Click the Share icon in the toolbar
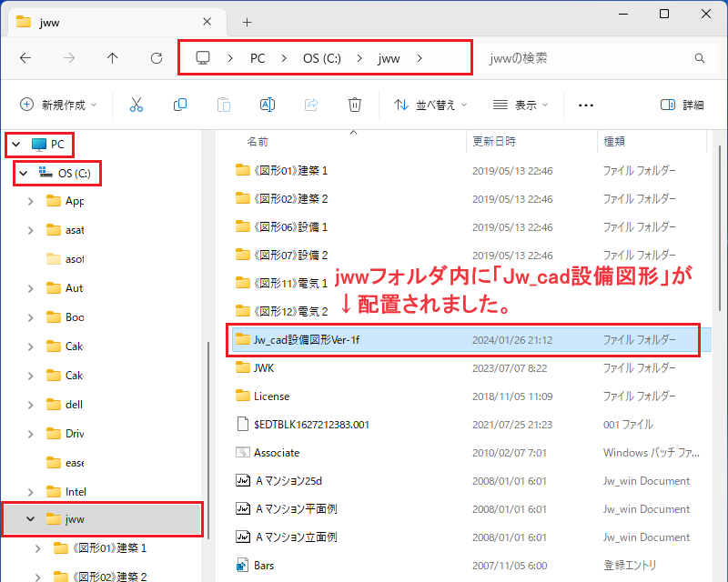Image resolution: width=728 pixels, height=582 pixels. click(x=311, y=105)
